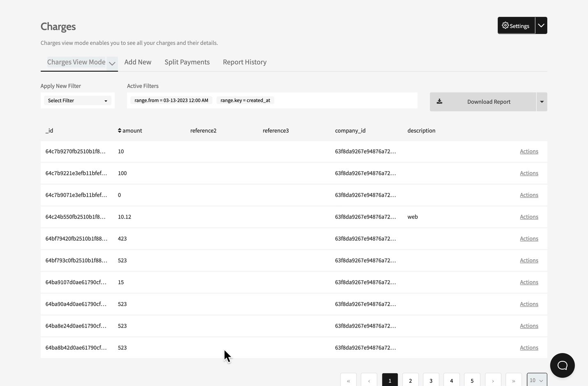The image size is (588, 386).
Task: Switch to the Charges View Mode tab
Action: click(76, 62)
